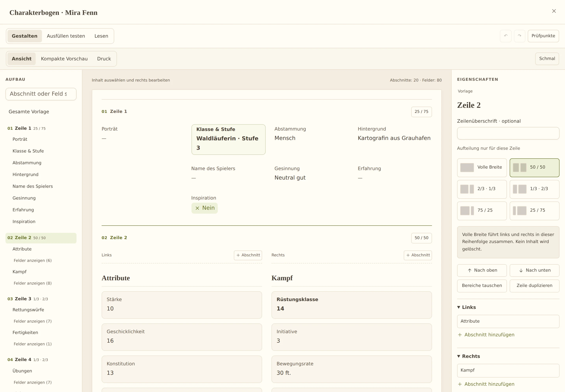The image size is (565, 392).
Task: Select the Hintergrund field in Zeile 1
Action: click(394, 134)
